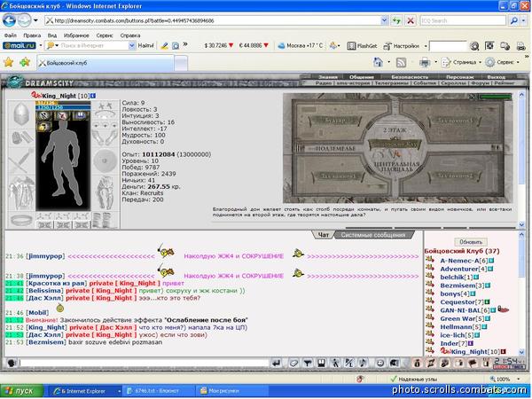Click the Выход game menu item

tap(496, 77)
